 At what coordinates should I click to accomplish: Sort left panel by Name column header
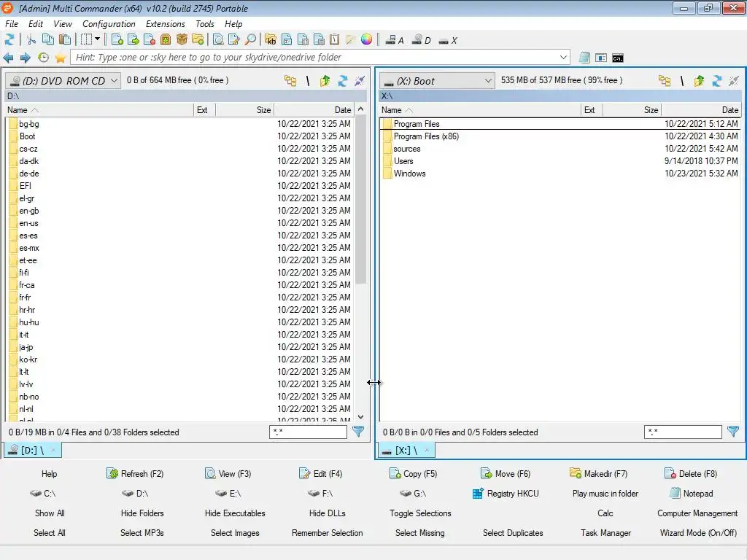(x=99, y=110)
